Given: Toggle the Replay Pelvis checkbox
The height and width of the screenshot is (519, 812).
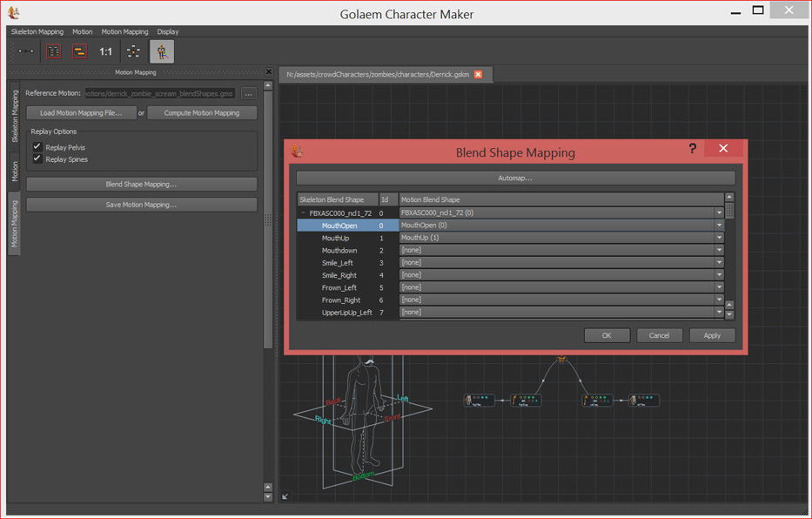Looking at the screenshot, I should [37, 146].
